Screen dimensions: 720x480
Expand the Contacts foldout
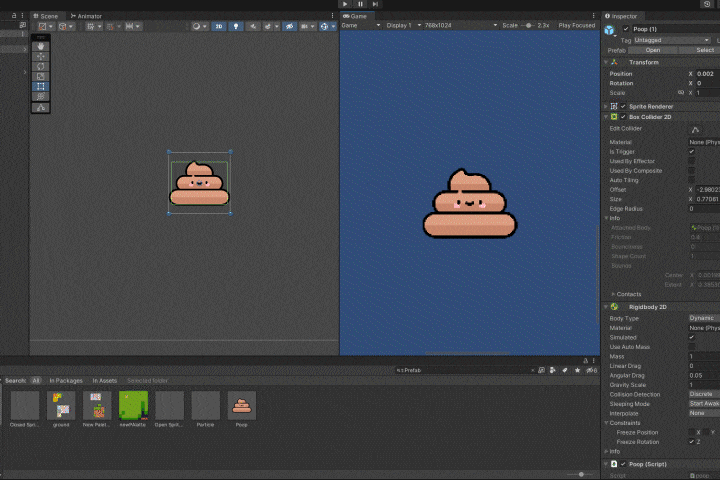tap(613, 294)
